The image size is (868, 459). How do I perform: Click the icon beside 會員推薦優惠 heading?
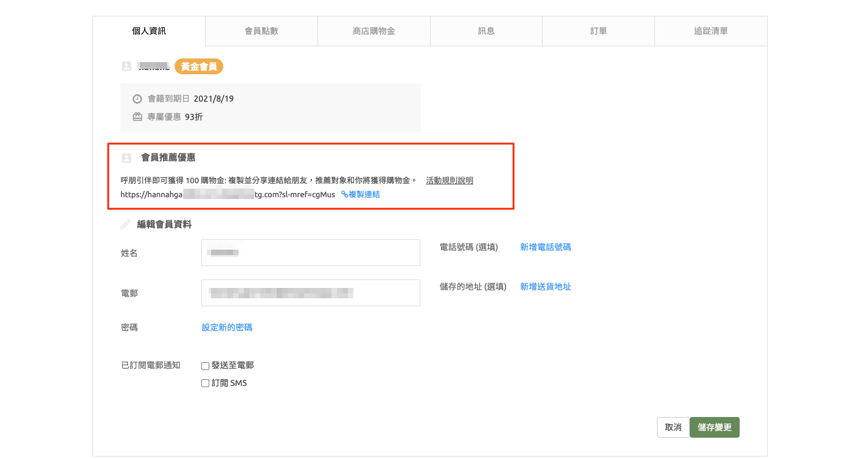tap(127, 158)
